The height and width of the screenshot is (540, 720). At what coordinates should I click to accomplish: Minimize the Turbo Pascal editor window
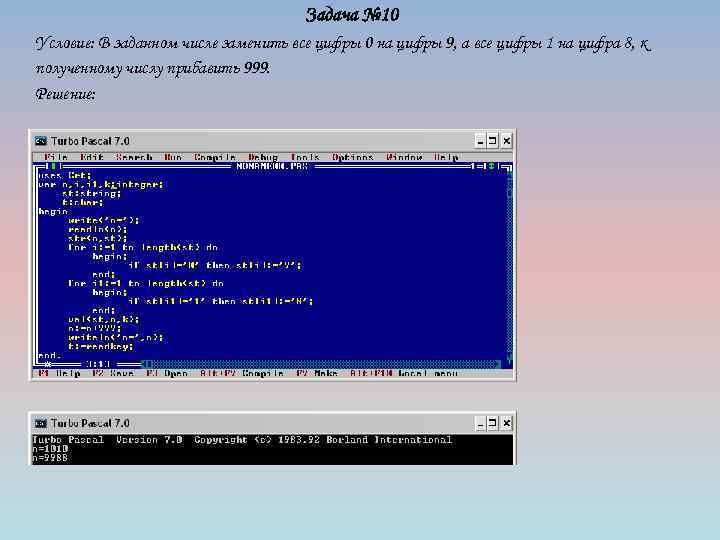tap(480, 141)
